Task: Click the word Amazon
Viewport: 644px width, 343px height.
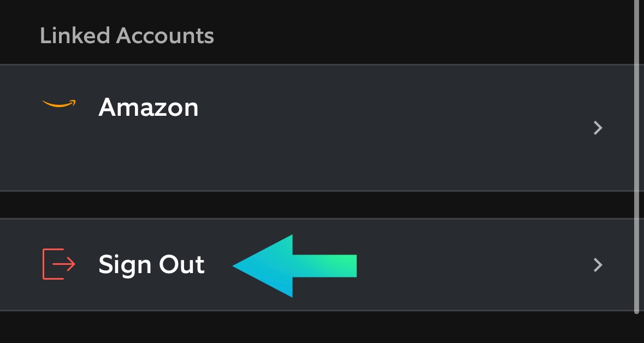Action: point(149,107)
